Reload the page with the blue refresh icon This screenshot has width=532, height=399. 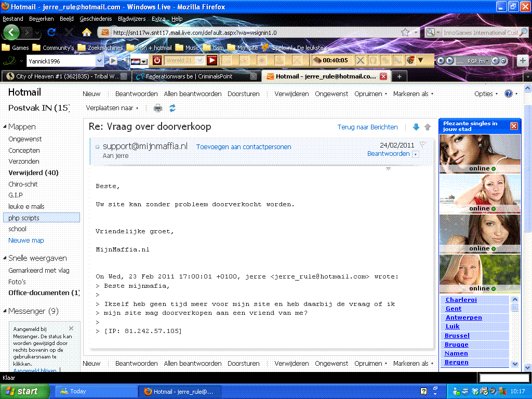tap(51, 33)
